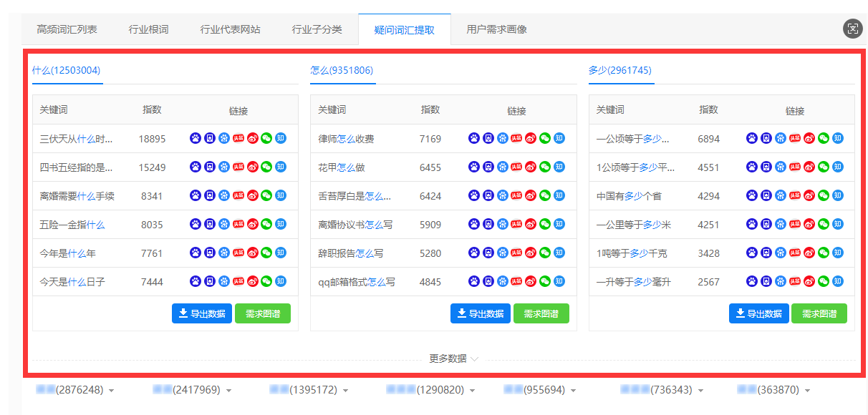The image size is (868, 415).
Task: Click the WeChat icon for 中国有多少个省
Action: (x=824, y=195)
